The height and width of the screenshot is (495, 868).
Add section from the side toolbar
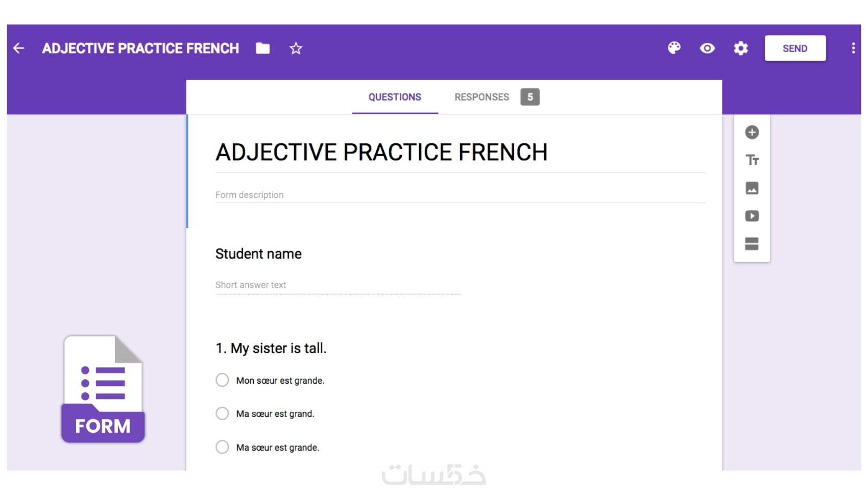tap(752, 244)
